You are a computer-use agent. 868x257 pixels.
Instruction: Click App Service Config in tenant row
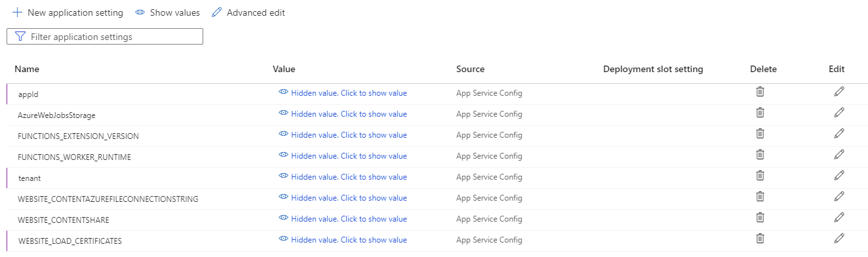pyautogui.click(x=489, y=177)
